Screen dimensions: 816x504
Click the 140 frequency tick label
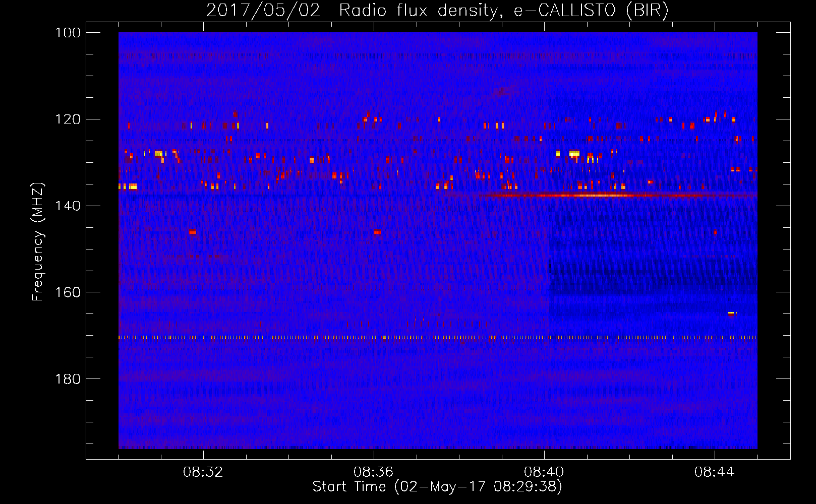point(68,206)
